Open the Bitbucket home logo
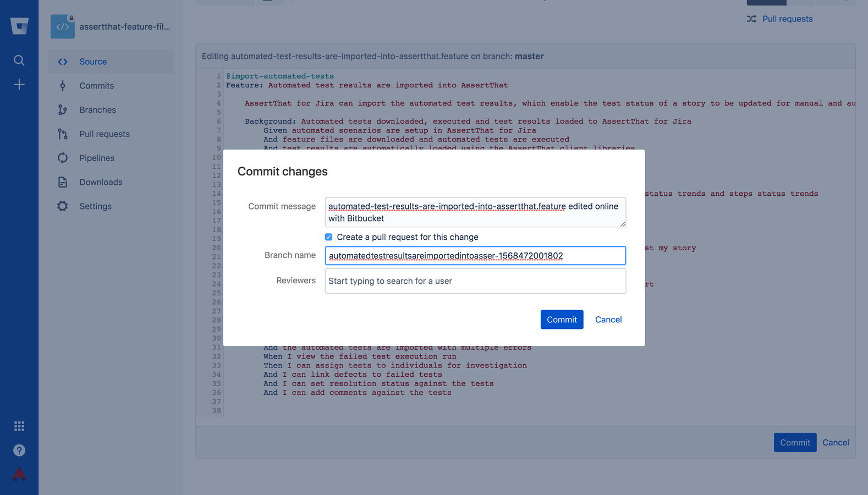 coord(19,26)
